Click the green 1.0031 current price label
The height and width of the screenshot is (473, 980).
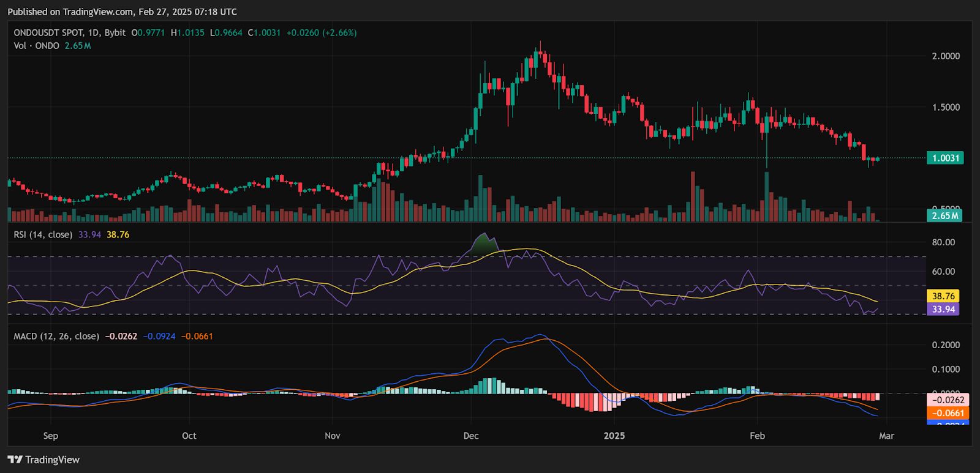(x=945, y=158)
